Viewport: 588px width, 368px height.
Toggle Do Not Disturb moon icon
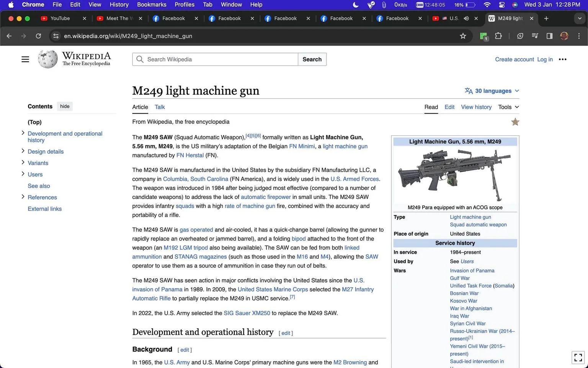[x=356, y=5]
